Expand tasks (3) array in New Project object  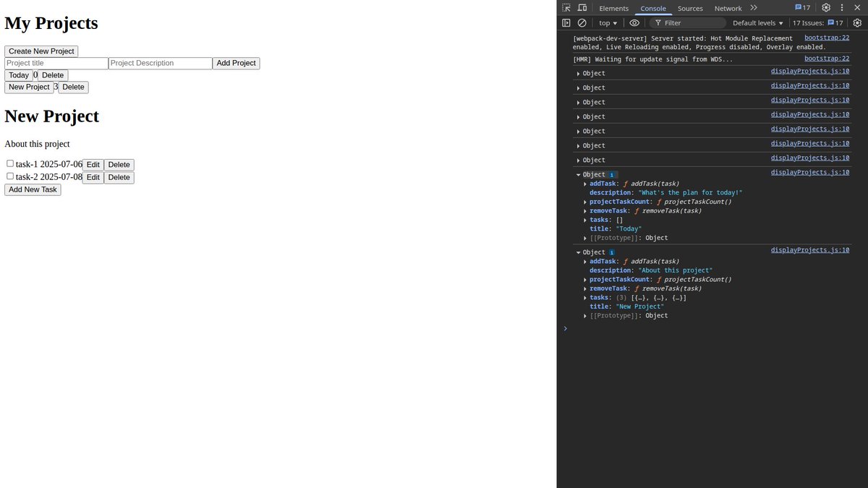[586, 298]
